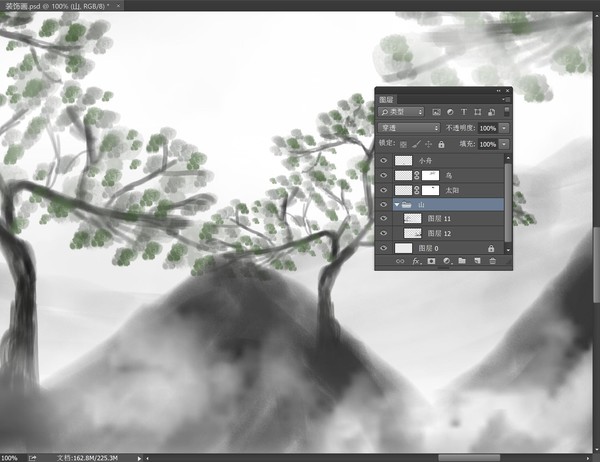Toggle the layer filtering on/off switch
Image resolution: width=600 pixels, height=462 pixels.
pos(507,112)
